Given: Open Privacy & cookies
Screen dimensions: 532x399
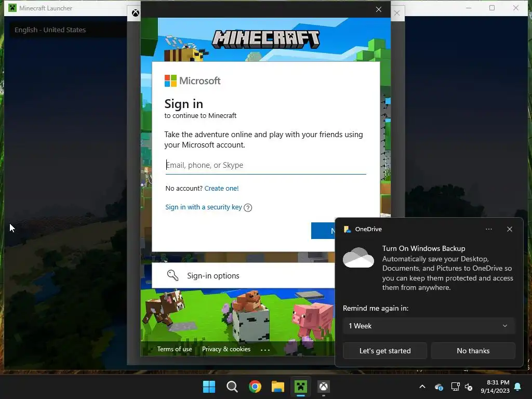Looking at the screenshot, I should pos(227,349).
